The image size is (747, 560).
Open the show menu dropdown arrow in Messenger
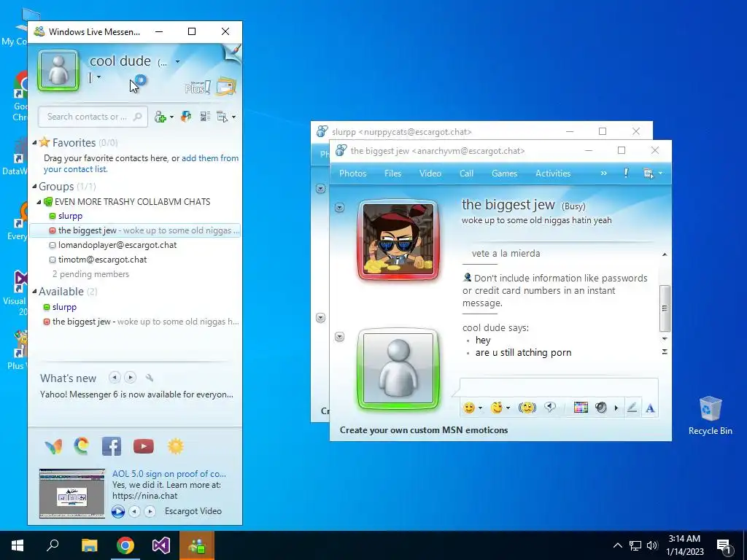coord(233,117)
